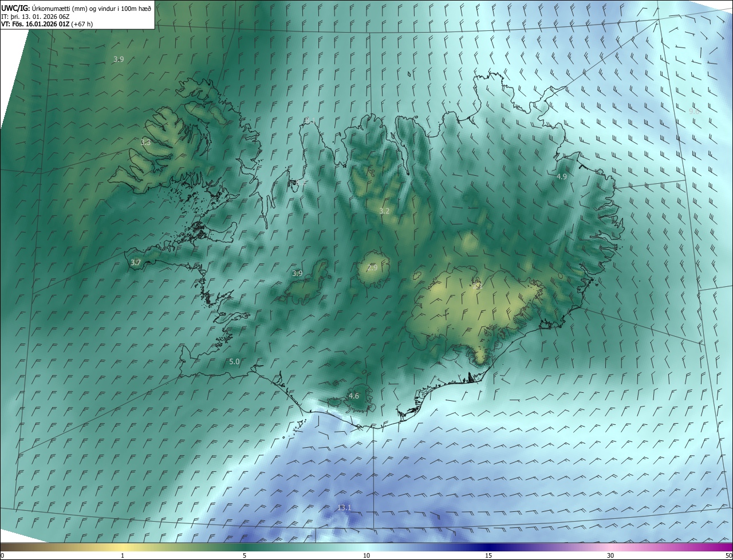Click the initial time line 'IT: þri. 13. 01. 2026 06Z'
Image resolution: width=733 pixels, height=560 pixels.
pyautogui.click(x=36, y=17)
